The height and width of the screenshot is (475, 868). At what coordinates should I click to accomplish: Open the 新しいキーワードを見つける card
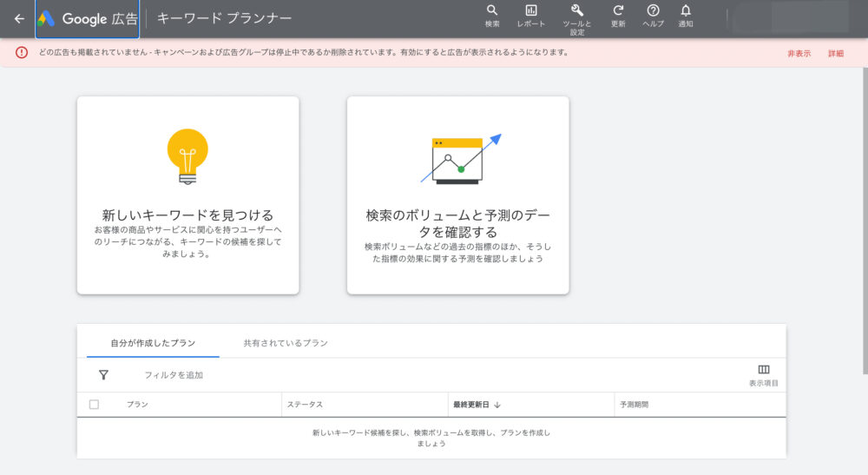pyautogui.click(x=187, y=195)
